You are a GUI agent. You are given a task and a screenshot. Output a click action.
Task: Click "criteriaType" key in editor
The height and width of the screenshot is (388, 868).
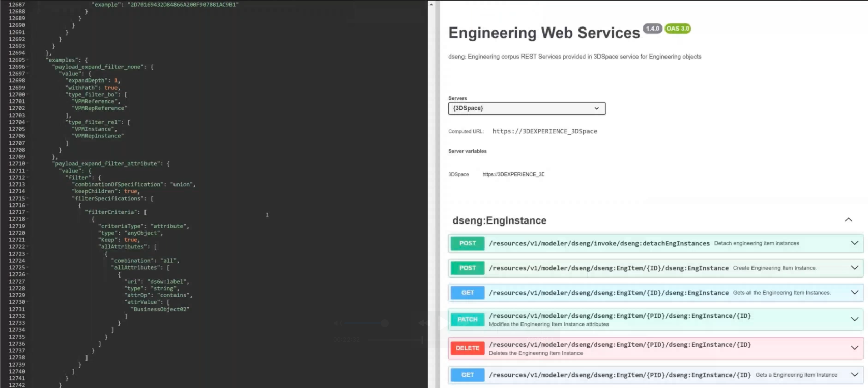(x=121, y=226)
